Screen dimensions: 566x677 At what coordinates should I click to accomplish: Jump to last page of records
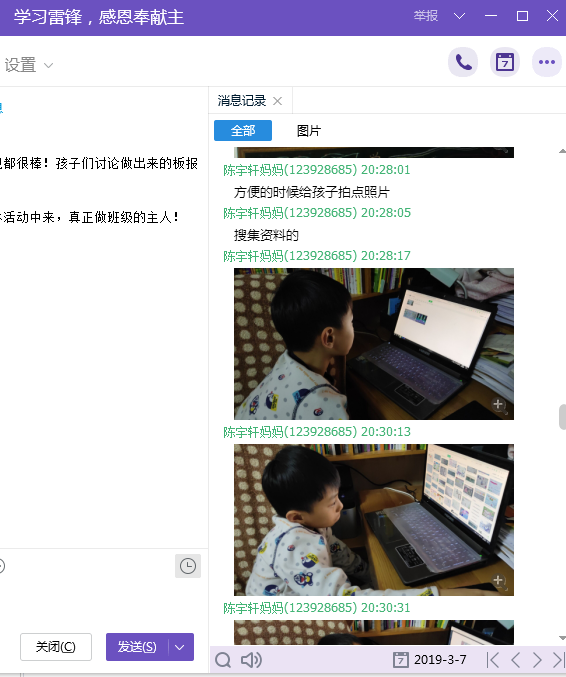(x=558, y=660)
